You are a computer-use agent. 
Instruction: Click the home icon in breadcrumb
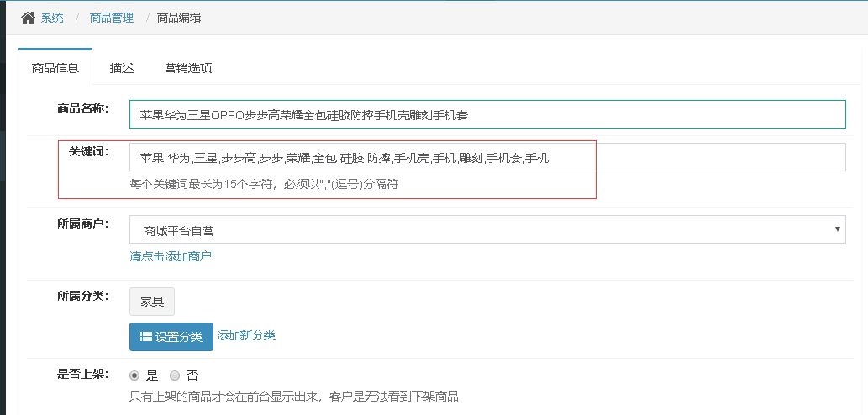tap(27, 18)
